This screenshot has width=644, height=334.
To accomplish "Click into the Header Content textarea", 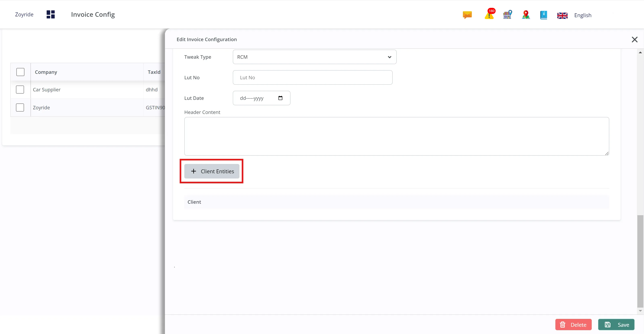I will 396,136.
